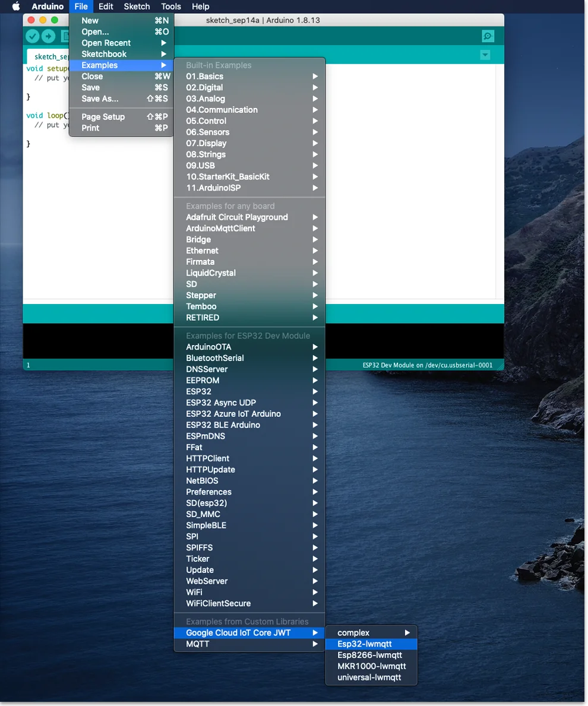Open the BluetoothSerial examples entry
This screenshot has height=706, width=588.
pyautogui.click(x=249, y=359)
